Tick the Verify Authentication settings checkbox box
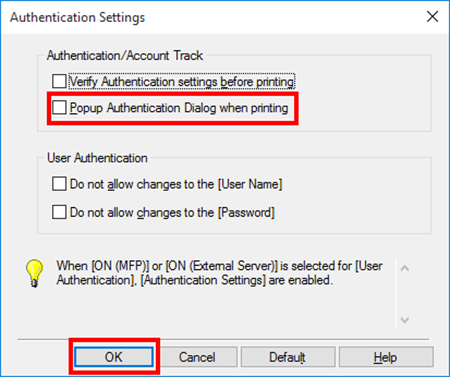The image size is (450, 377). click(x=59, y=81)
